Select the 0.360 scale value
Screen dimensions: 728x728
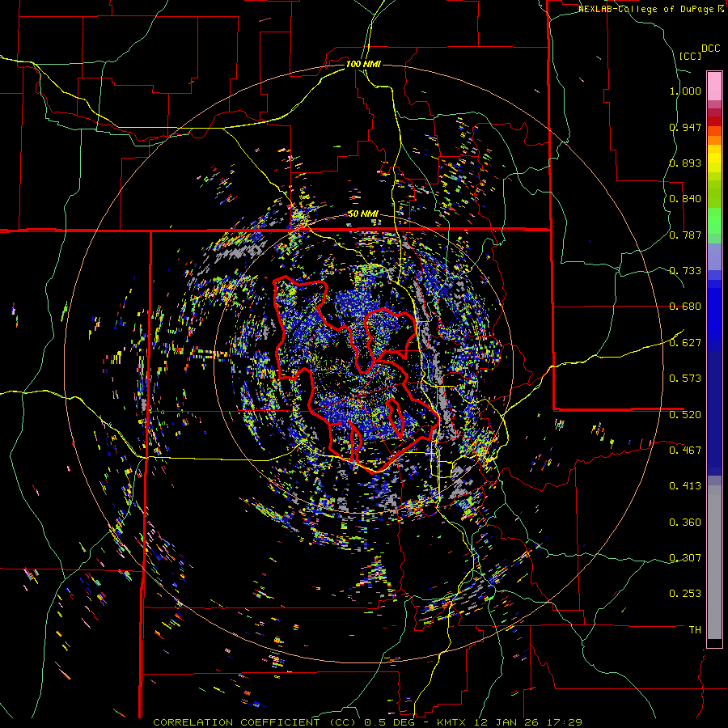point(685,522)
